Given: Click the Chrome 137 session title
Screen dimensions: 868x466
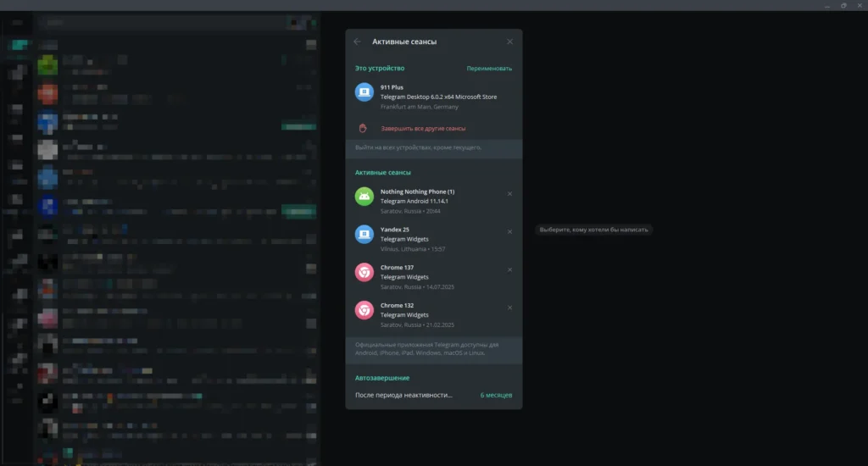Looking at the screenshot, I should pyautogui.click(x=397, y=267).
